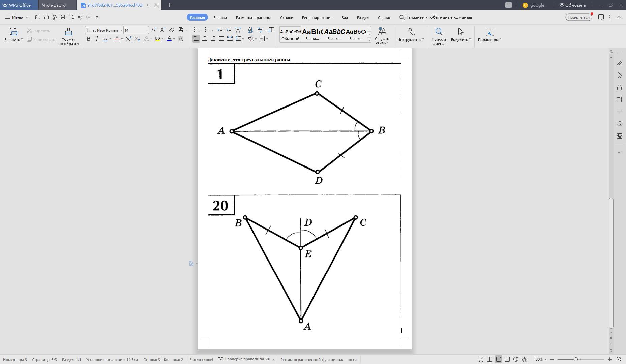Expand the styles gallery
Image resolution: width=626 pixels, height=364 pixels.
(x=369, y=40)
